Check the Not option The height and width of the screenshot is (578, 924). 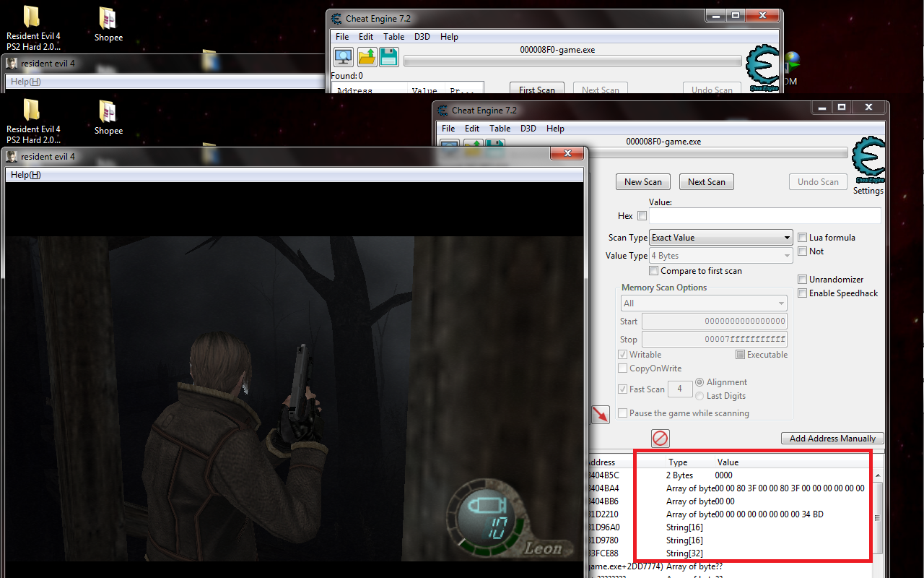coord(802,251)
